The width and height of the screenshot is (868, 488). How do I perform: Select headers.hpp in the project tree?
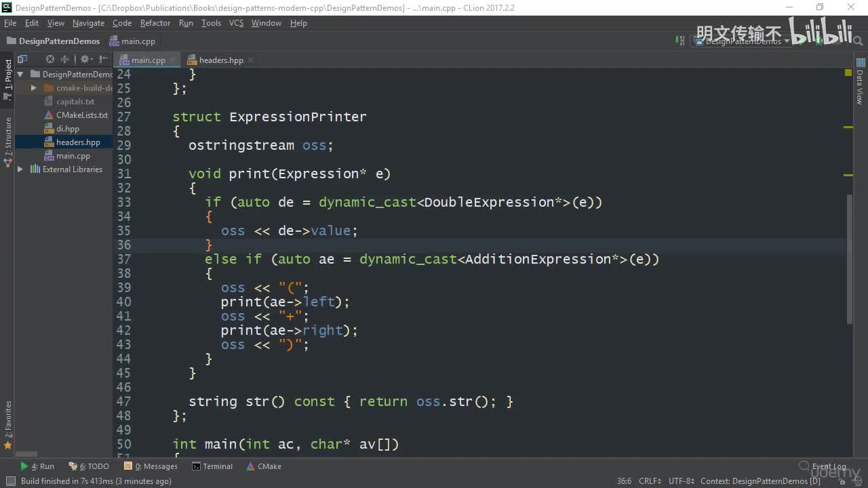pos(78,142)
